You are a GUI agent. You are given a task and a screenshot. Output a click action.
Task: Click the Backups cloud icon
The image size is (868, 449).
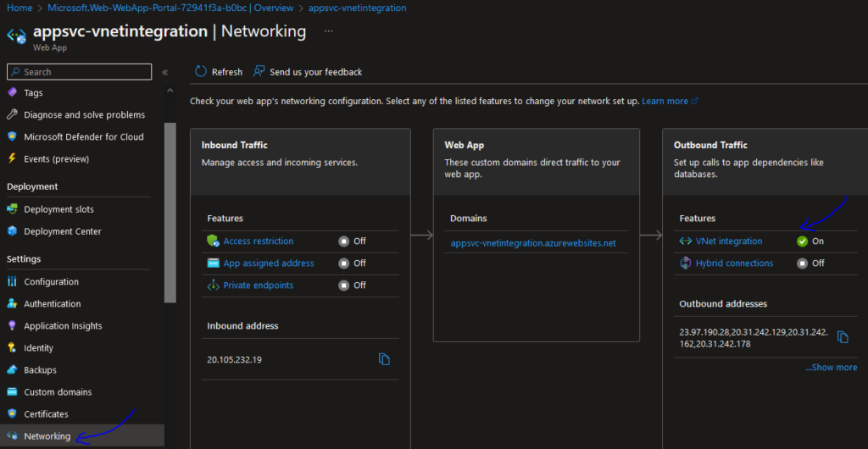[12, 369]
